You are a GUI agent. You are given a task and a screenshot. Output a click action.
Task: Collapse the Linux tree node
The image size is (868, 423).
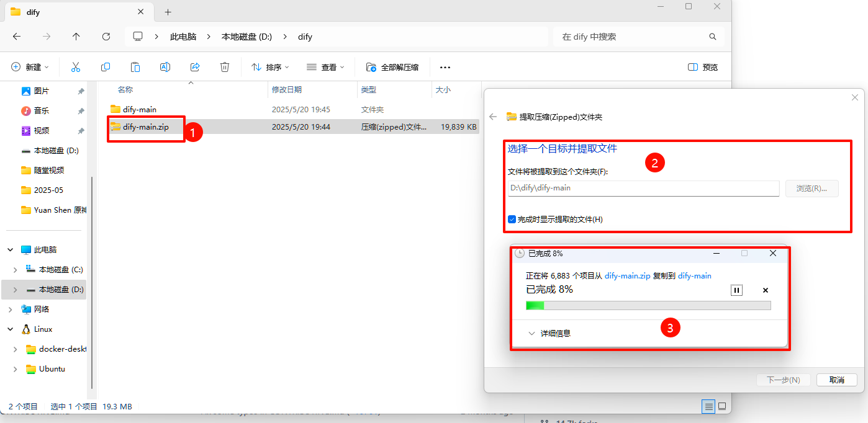point(11,329)
